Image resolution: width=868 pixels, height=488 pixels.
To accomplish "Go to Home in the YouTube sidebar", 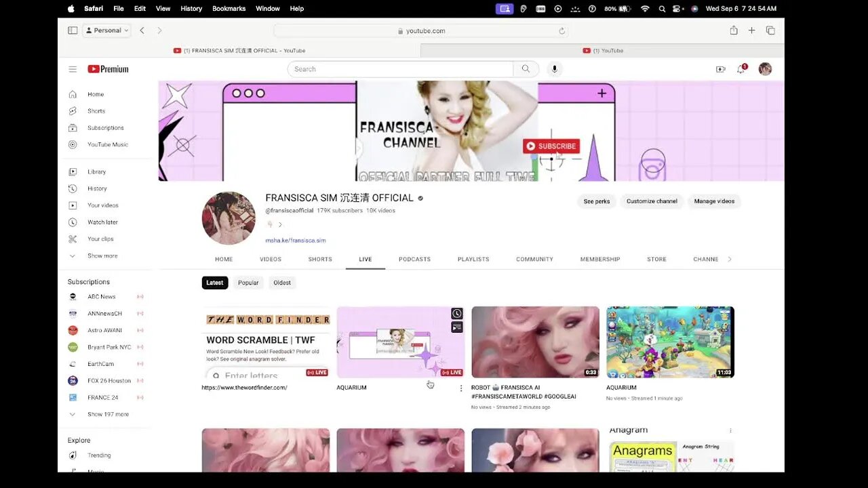I will tap(96, 94).
